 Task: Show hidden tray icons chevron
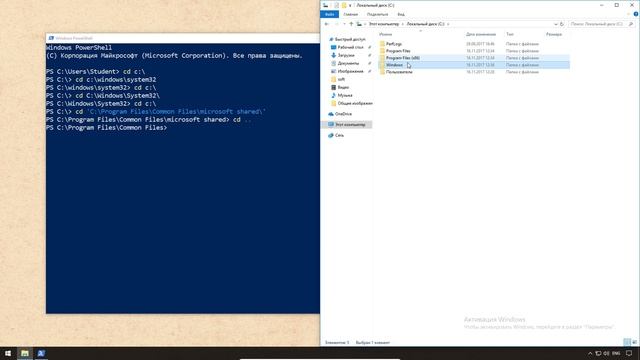point(590,353)
